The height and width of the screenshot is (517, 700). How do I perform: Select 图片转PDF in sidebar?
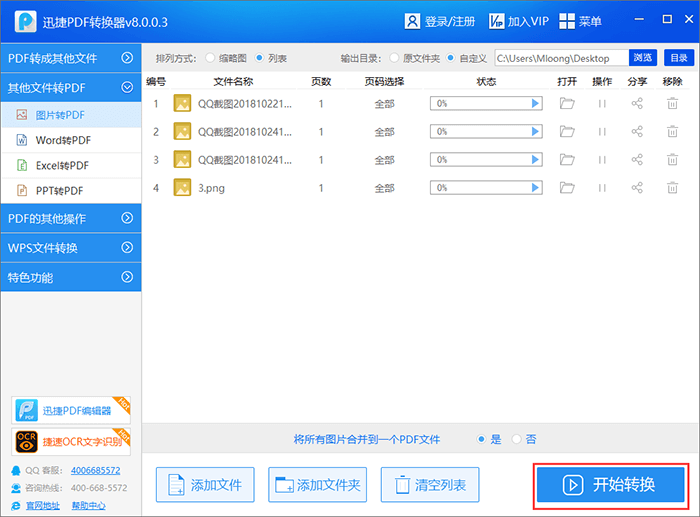[71, 115]
